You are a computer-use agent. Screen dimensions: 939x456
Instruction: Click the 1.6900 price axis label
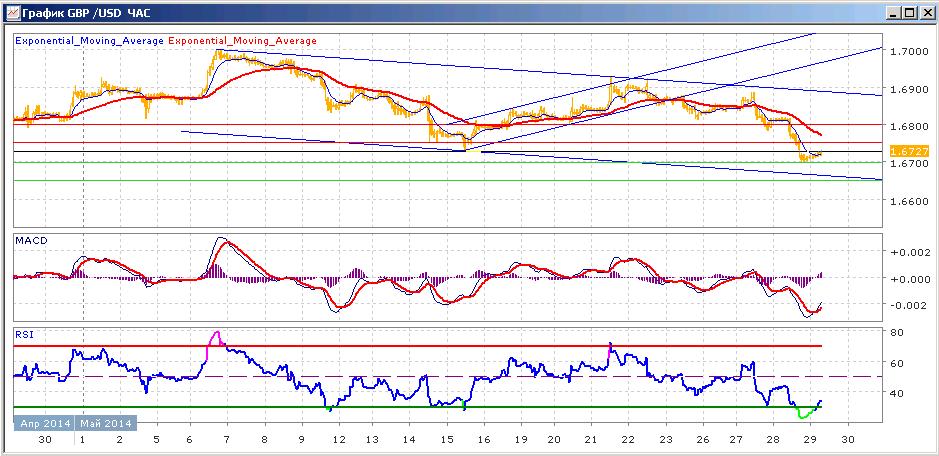click(910, 89)
